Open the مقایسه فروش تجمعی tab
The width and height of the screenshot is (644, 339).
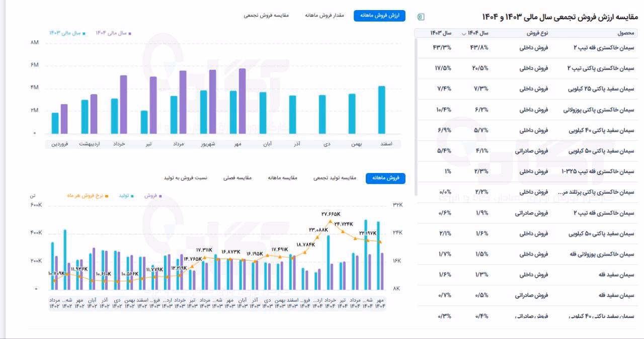click(266, 16)
